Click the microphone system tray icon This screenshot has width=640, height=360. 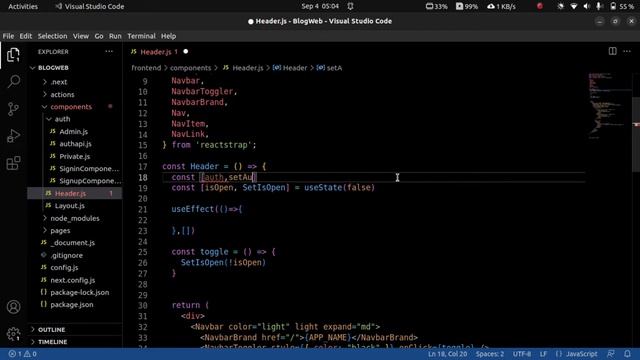point(599,6)
